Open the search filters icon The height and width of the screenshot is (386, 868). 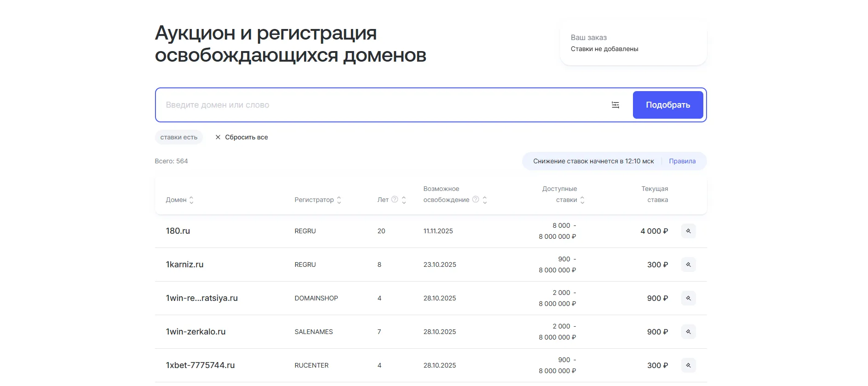point(615,105)
